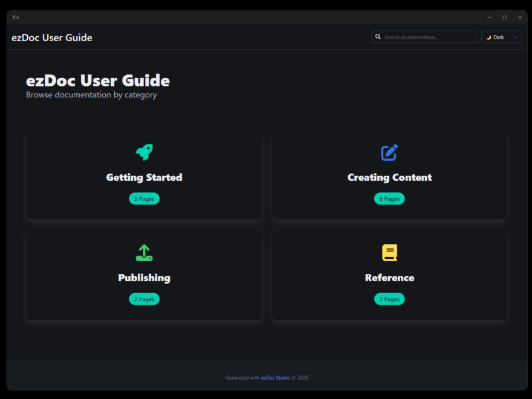The width and height of the screenshot is (532, 399).
Task: Click the pencil edit icon for Creating Content
Action: (389, 152)
